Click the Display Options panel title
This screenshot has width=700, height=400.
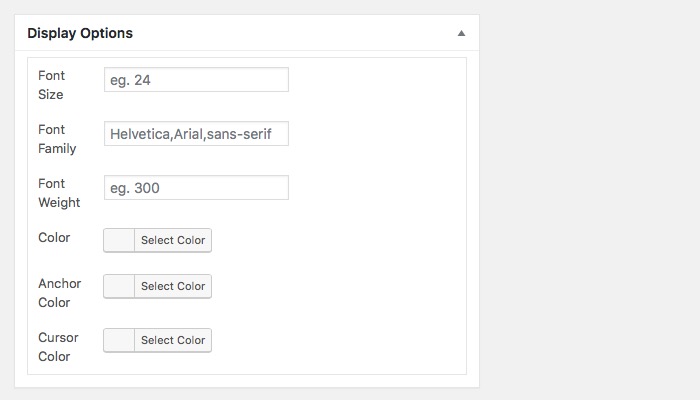[x=80, y=33]
